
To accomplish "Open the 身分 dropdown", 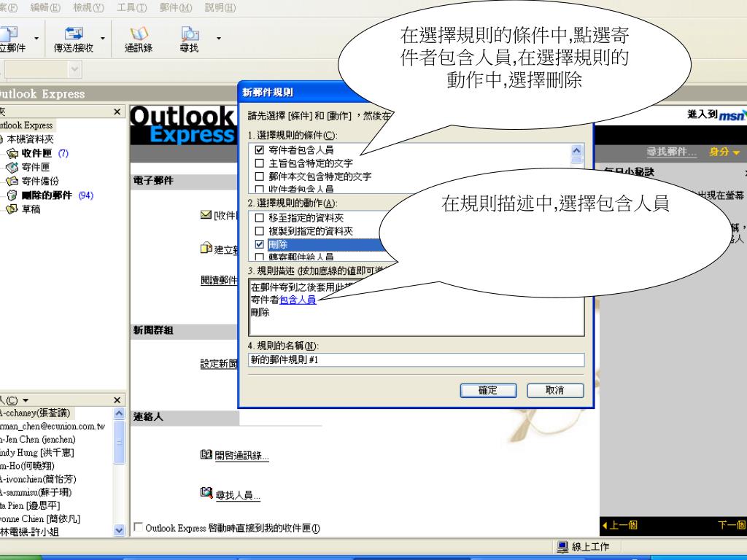I will [x=724, y=152].
